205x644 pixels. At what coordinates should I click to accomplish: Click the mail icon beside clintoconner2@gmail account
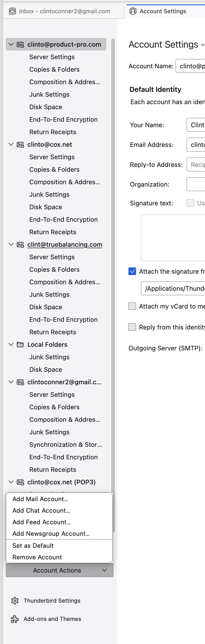[x=20, y=382]
